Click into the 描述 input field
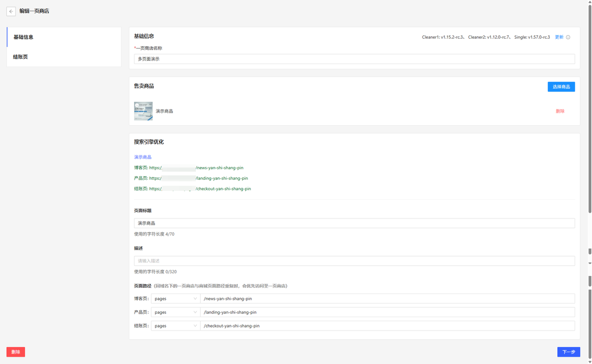This screenshot has width=592, height=364. 354,261
